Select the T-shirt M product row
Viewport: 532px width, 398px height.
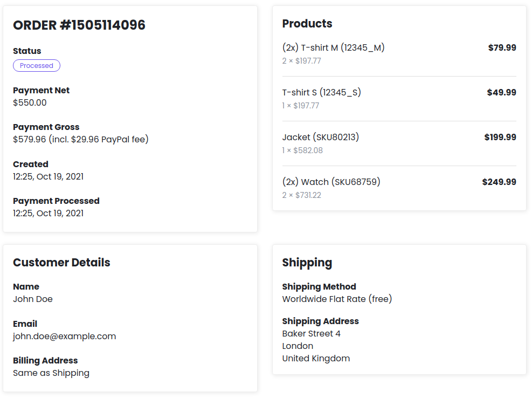click(x=399, y=53)
